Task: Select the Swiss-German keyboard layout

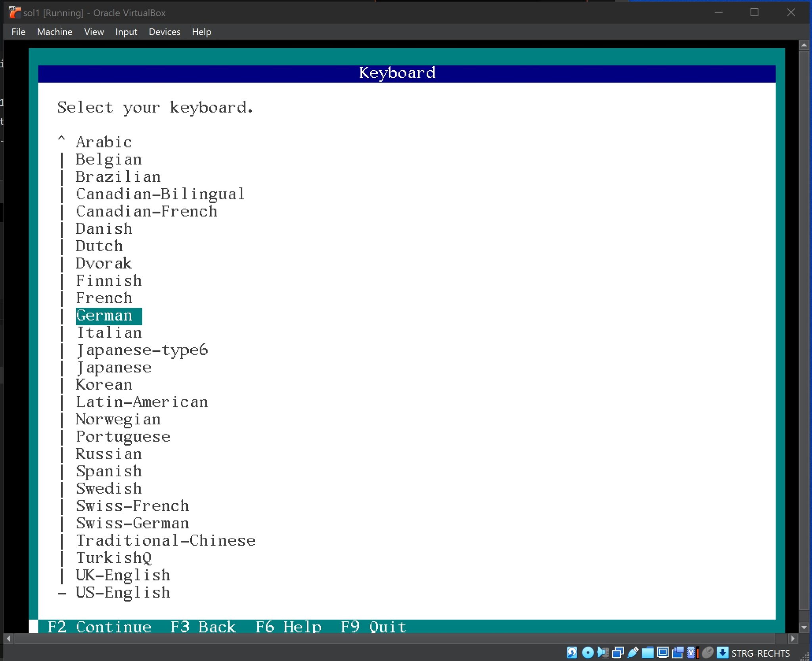Action: (132, 523)
